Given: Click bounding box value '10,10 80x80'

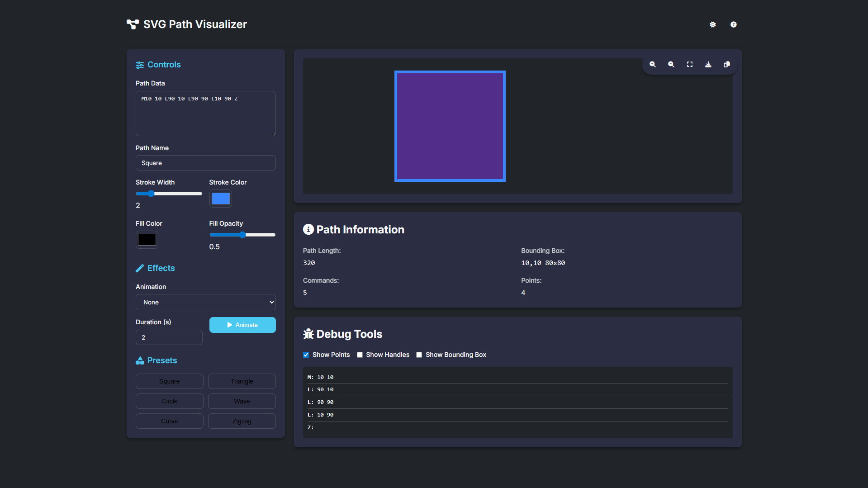Looking at the screenshot, I should 543,263.
